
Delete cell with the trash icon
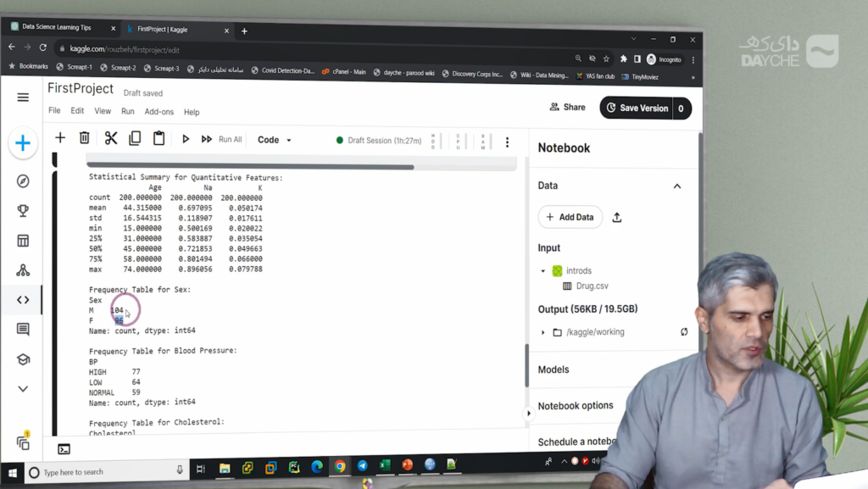click(85, 138)
